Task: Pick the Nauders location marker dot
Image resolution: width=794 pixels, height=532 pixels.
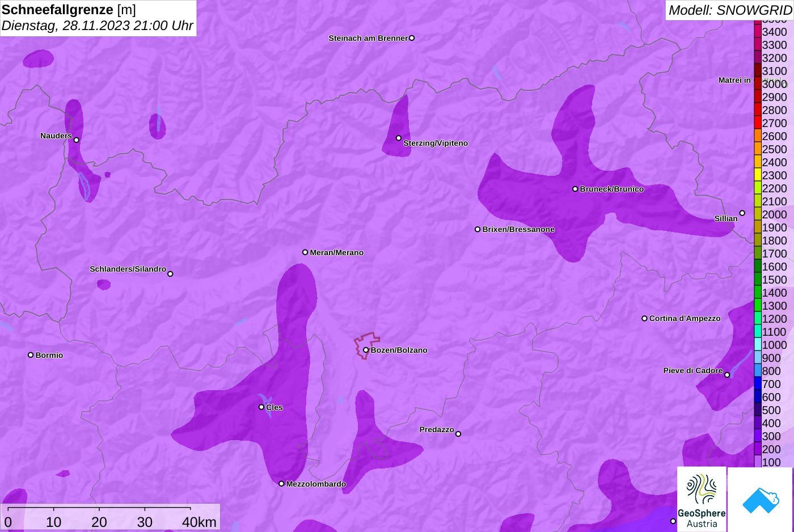Action: [77, 140]
